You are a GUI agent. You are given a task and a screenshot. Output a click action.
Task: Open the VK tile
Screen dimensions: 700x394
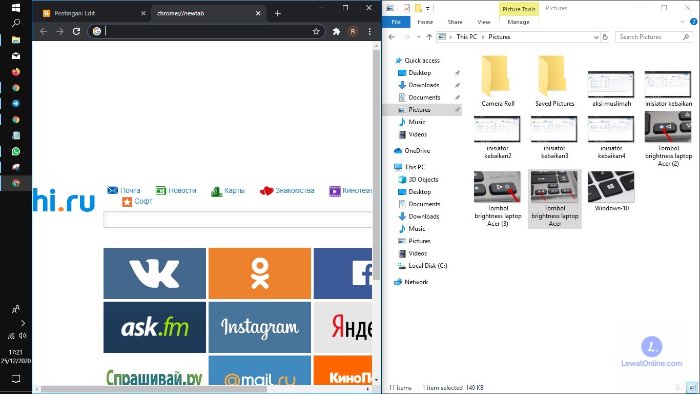click(x=154, y=274)
